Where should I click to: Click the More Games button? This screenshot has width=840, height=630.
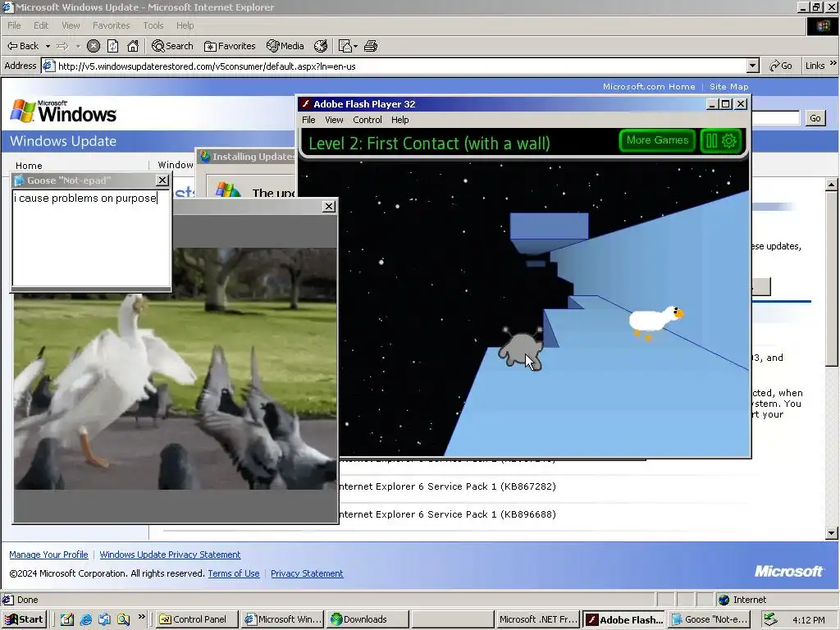pyautogui.click(x=657, y=140)
